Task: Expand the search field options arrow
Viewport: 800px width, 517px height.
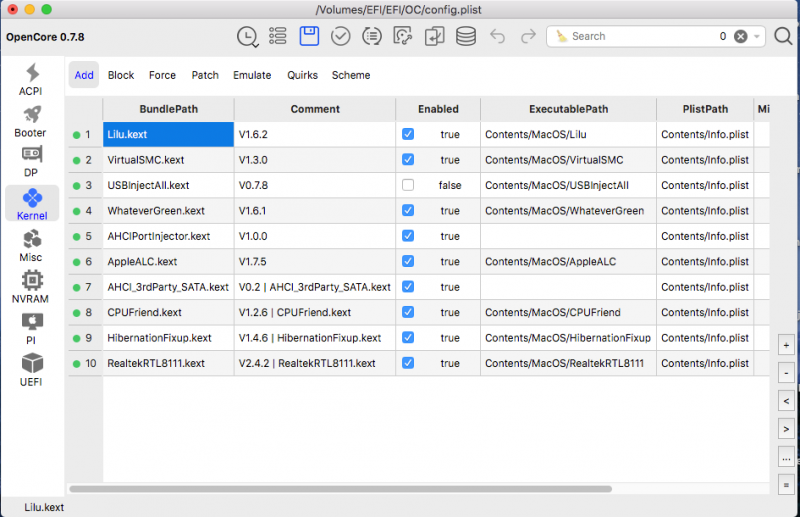Action: [758, 36]
